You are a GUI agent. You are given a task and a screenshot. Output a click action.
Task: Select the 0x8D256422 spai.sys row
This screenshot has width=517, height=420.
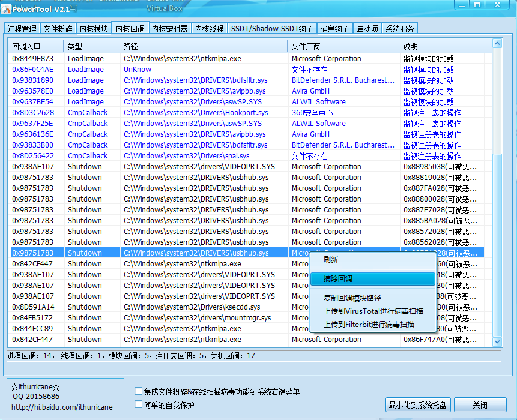tap(247, 156)
